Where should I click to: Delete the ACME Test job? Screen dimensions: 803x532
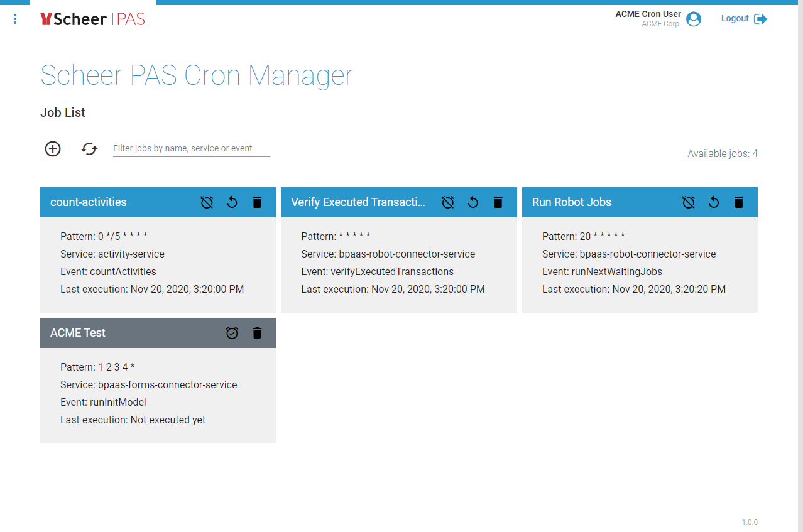pyautogui.click(x=257, y=333)
